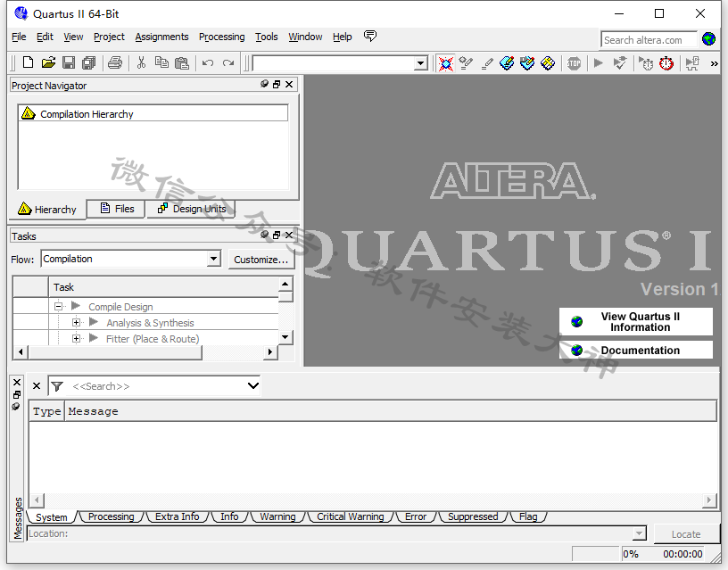This screenshot has height=570, width=728.
Task: Click the Paste clipboard icon
Action: (x=181, y=62)
